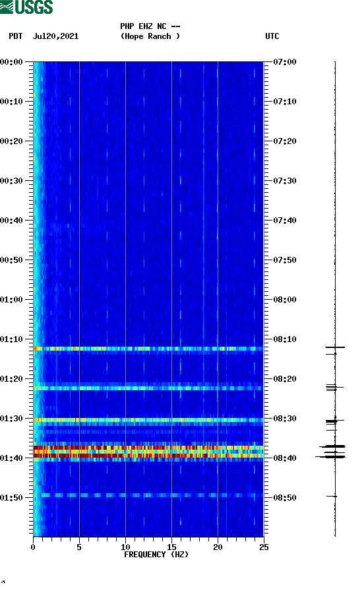Click the '08:00' UTC time label

pos(284,300)
